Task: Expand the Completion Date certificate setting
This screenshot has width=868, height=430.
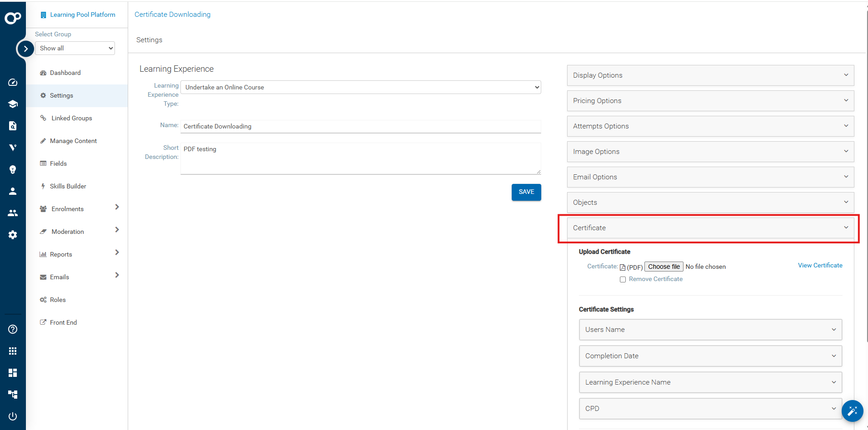Action: tap(711, 356)
